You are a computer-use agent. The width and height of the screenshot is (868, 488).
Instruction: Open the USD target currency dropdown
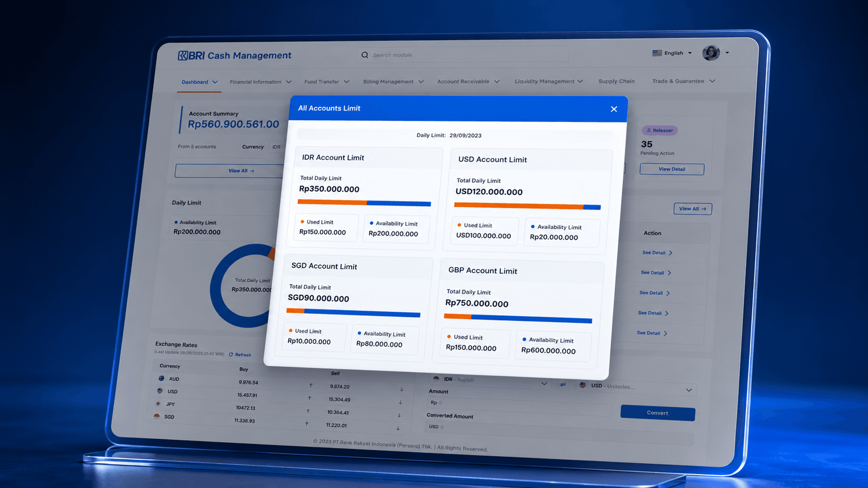point(635,387)
